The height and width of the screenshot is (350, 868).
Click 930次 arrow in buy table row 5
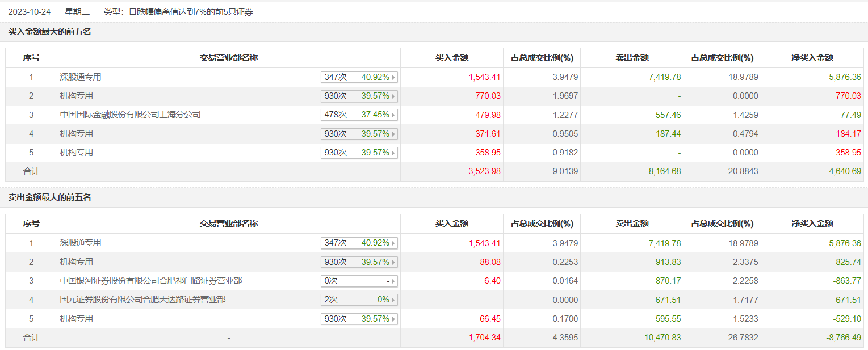394,153
